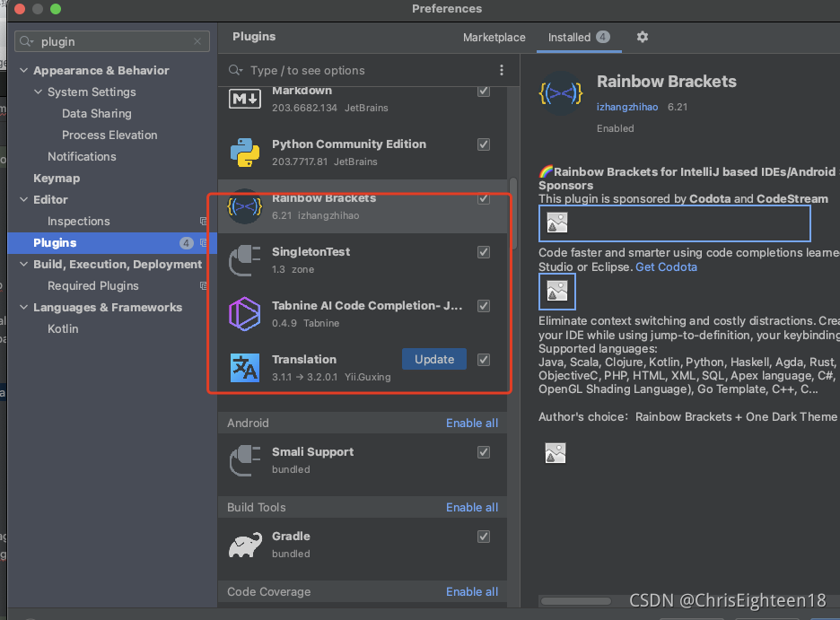The width and height of the screenshot is (840, 620).
Task: Uncheck the Translation plugin checkbox
Action: click(x=484, y=360)
